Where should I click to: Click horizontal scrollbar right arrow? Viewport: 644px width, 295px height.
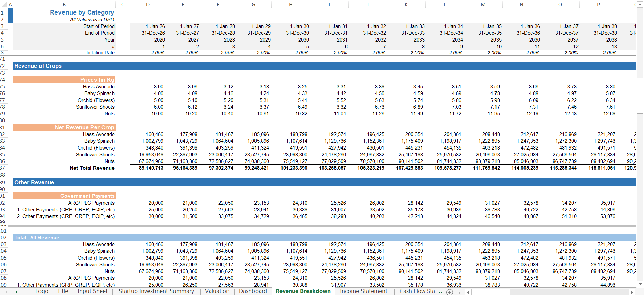click(632, 292)
